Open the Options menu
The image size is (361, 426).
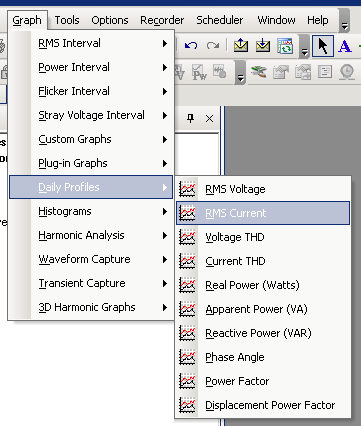pos(110,20)
